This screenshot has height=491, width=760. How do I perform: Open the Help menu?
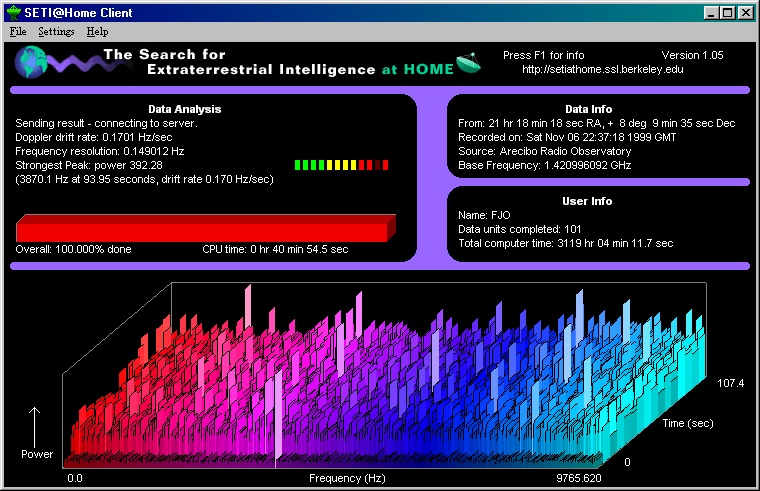coord(97,32)
